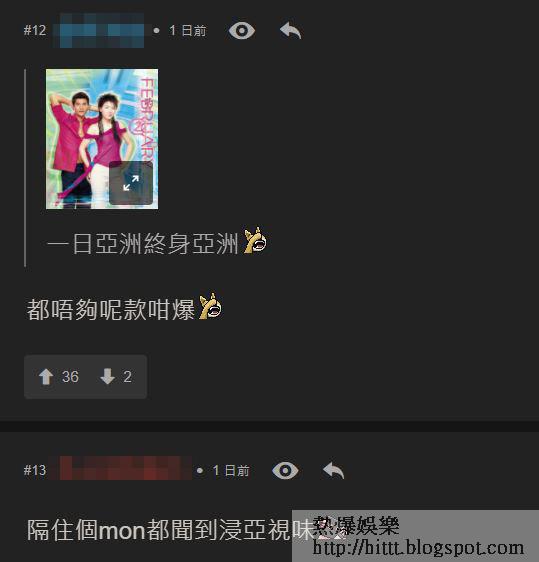Click the downvote count 2
This screenshot has height=562, width=539.
pyautogui.click(x=128, y=377)
